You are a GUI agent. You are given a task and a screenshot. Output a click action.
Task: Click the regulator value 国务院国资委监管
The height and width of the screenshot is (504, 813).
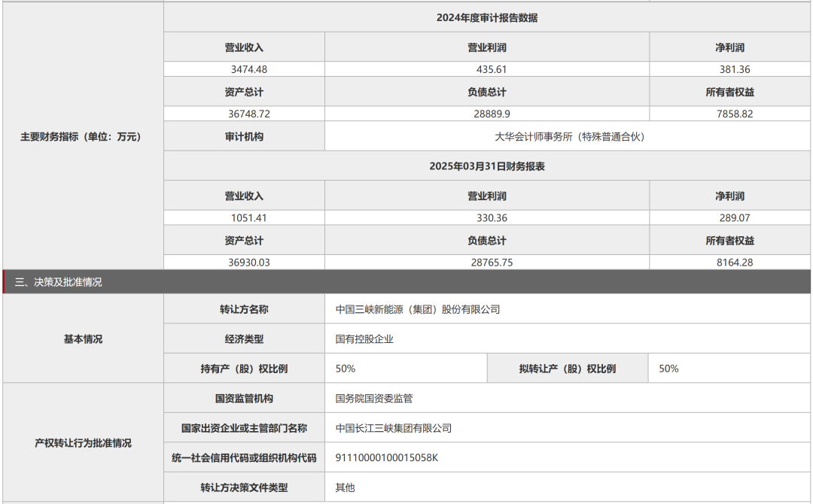coord(374,399)
